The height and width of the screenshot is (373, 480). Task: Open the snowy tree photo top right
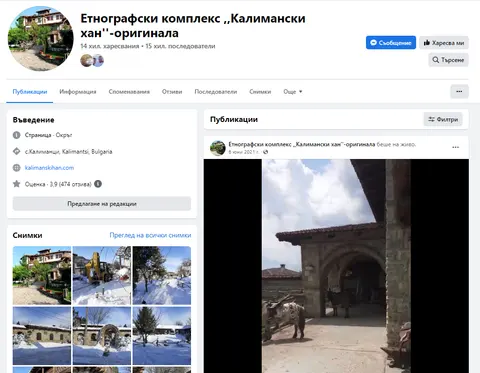(162, 275)
